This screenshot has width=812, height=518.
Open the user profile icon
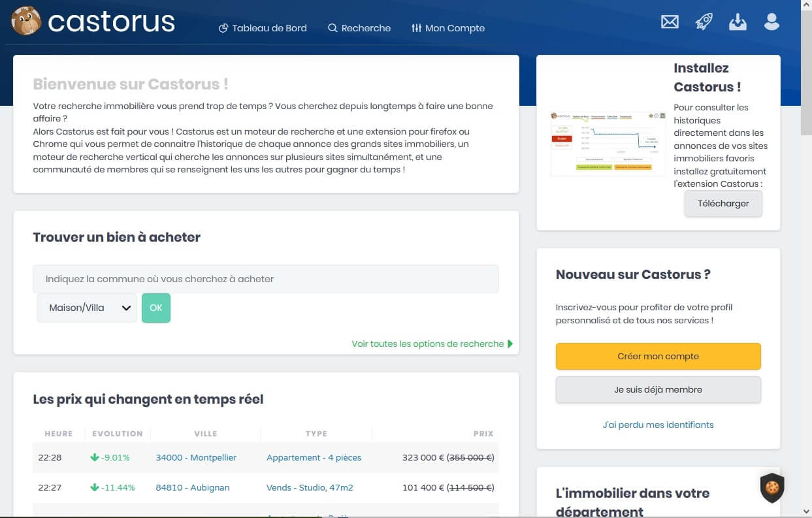pos(771,22)
